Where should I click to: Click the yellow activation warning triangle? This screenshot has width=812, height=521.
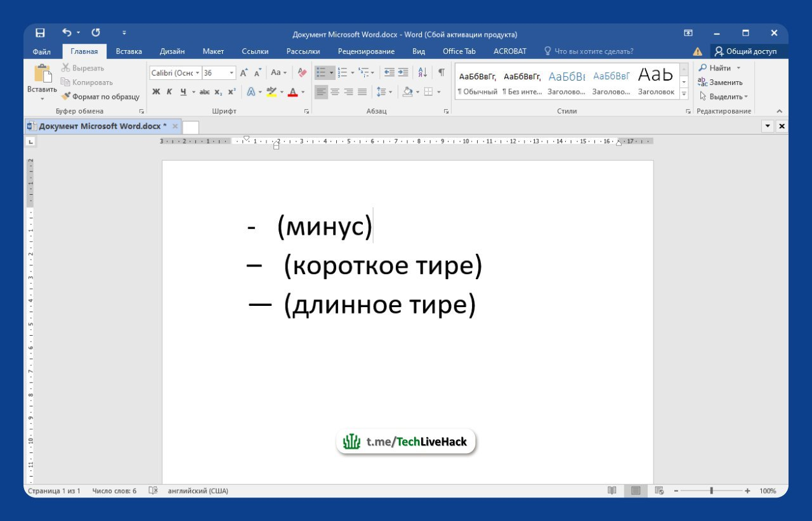[697, 51]
